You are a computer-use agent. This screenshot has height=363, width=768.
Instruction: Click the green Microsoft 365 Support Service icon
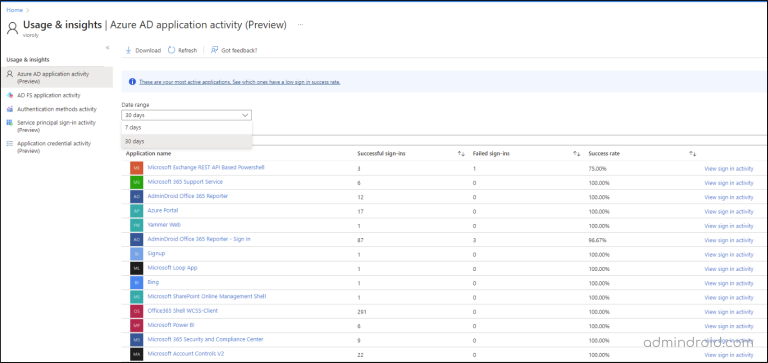point(137,182)
